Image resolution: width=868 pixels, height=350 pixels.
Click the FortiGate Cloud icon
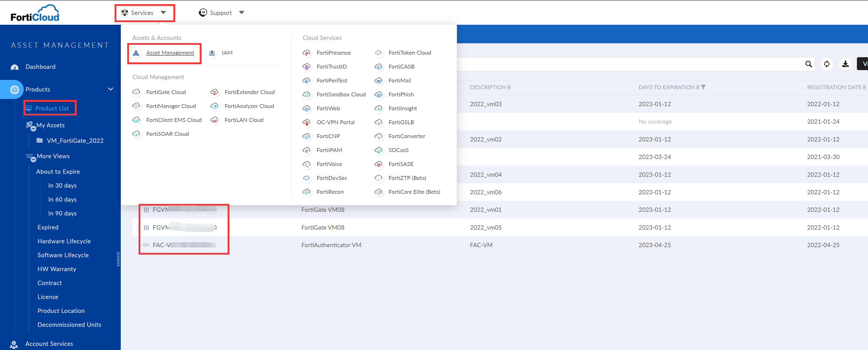coord(136,92)
